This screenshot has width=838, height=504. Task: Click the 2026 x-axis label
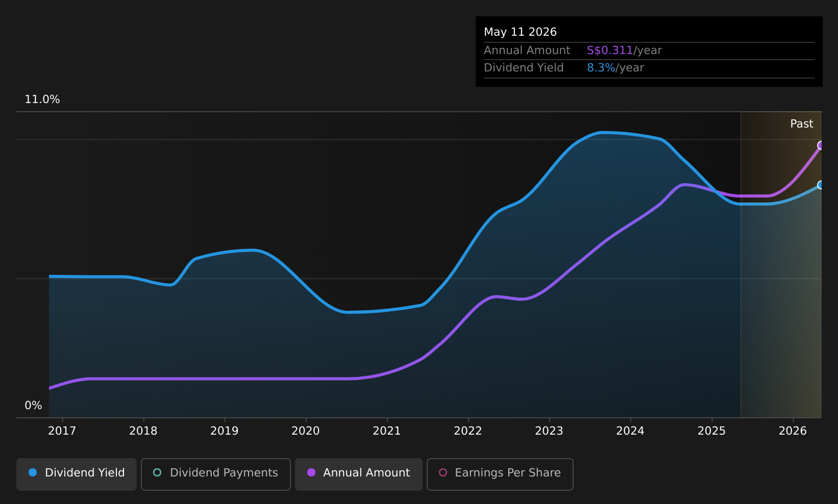click(793, 431)
